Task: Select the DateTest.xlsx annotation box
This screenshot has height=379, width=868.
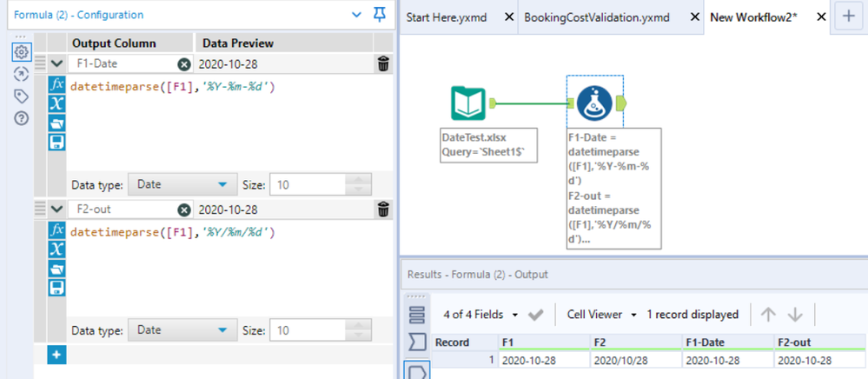Action: (x=489, y=146)
